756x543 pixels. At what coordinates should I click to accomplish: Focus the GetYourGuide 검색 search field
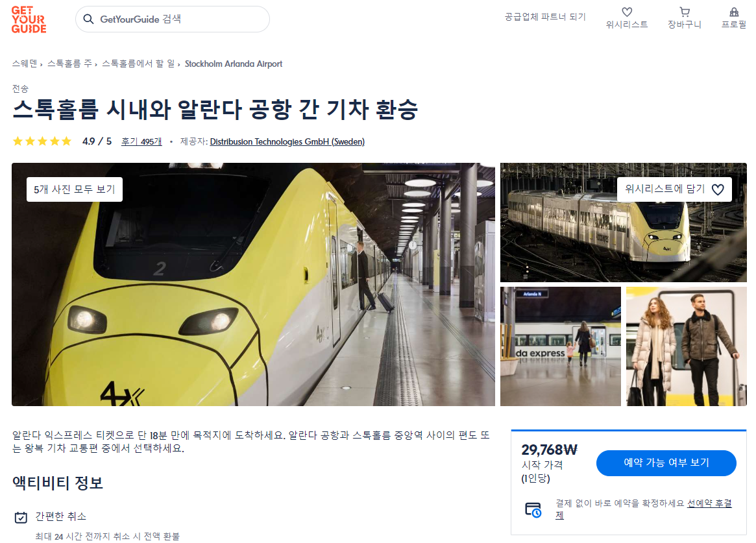click(x=173, y=19)
